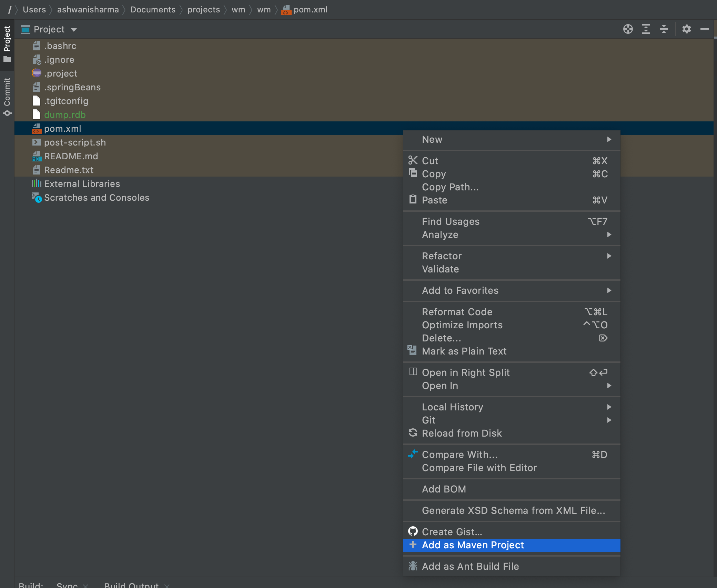Click the Select Opened File crosshair icon

coord(628,29)
